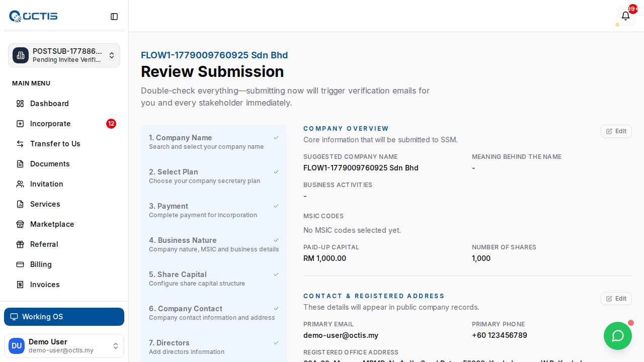
Task: Click checkmark beside Business Nature step
Action: coord(276,240)
